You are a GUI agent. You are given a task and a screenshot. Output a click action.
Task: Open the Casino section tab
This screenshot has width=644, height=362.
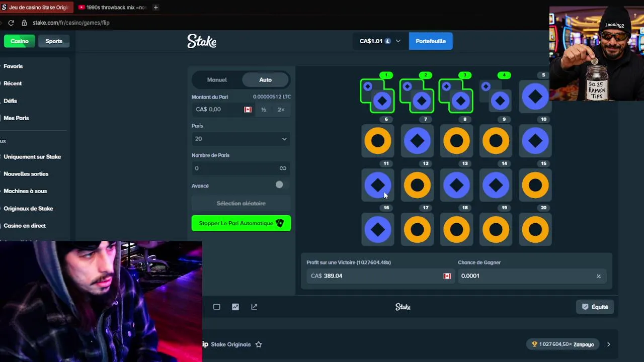pos(20,41)
